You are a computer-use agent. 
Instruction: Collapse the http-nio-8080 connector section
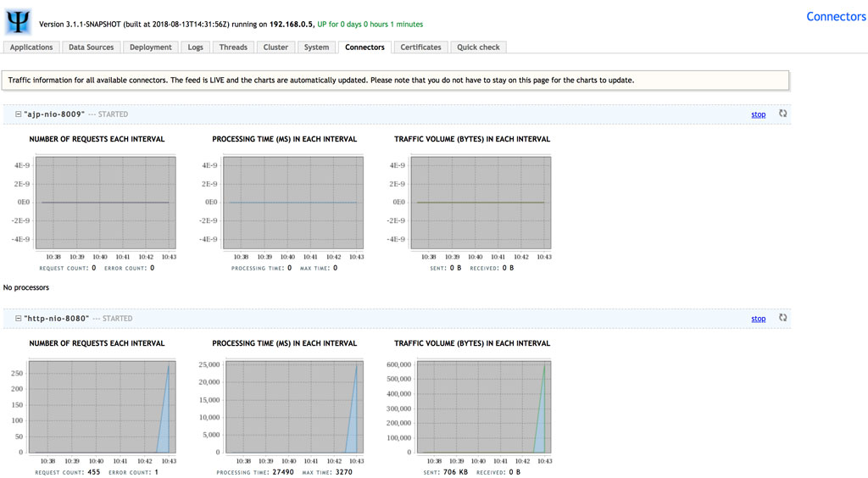(19, 318)
